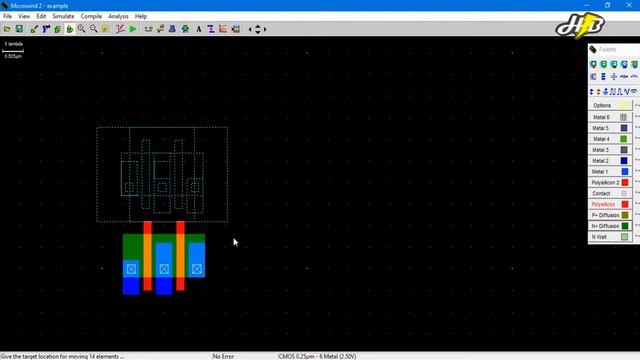Screen dimensions: 640x360
Task: Select the ground symbol palette icon
Action: (606, 92)
